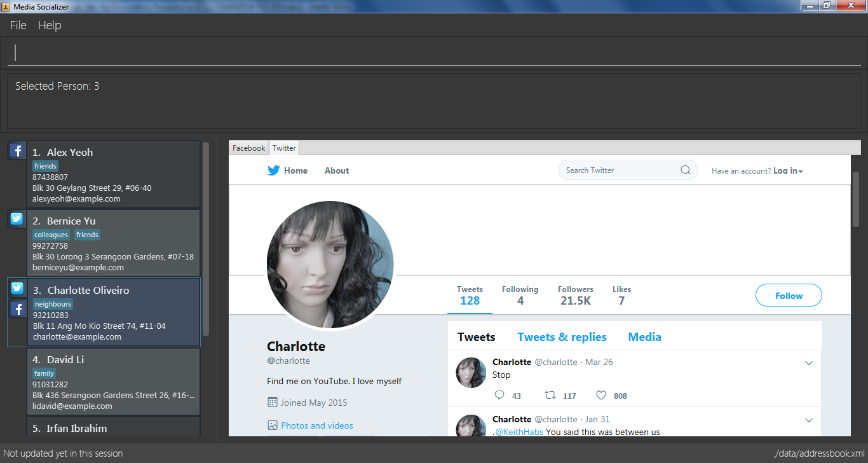Expand chevron menu on Jan 31 tweet
868x463 pixels.
[809, 420]
